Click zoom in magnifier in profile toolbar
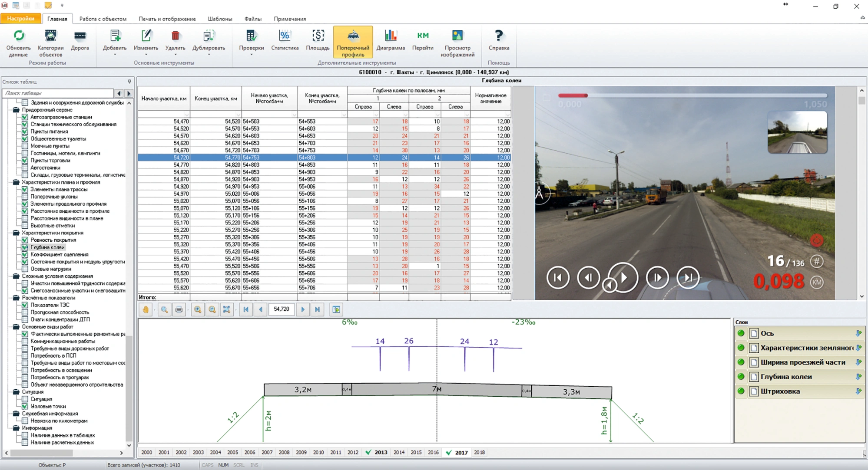 click(x=198, y=309)
